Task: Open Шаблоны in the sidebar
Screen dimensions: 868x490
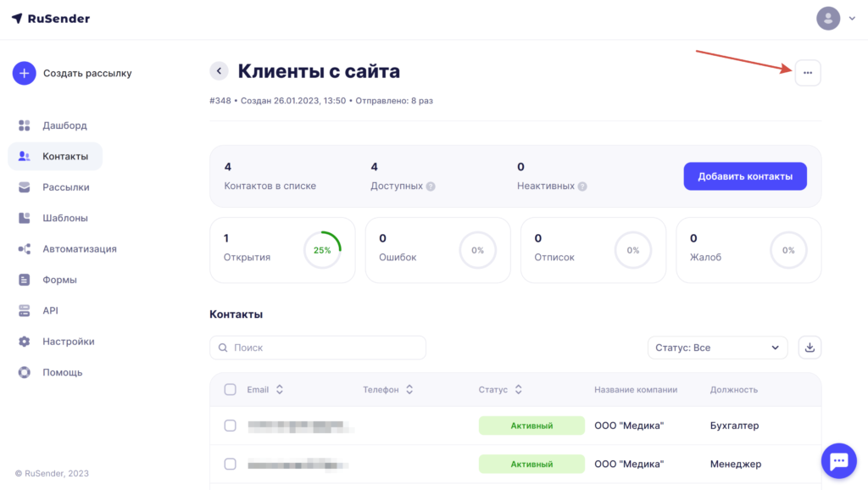Action: coord(65,218)
